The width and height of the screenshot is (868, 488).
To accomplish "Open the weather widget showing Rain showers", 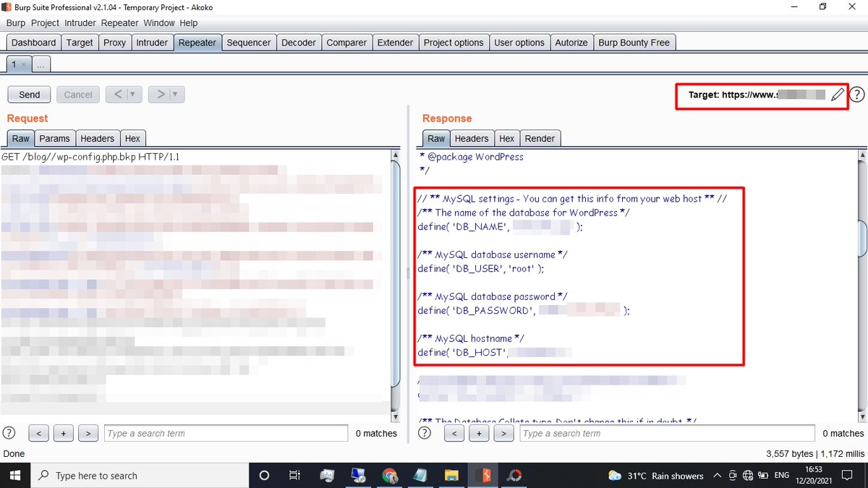I will (656, 476).
